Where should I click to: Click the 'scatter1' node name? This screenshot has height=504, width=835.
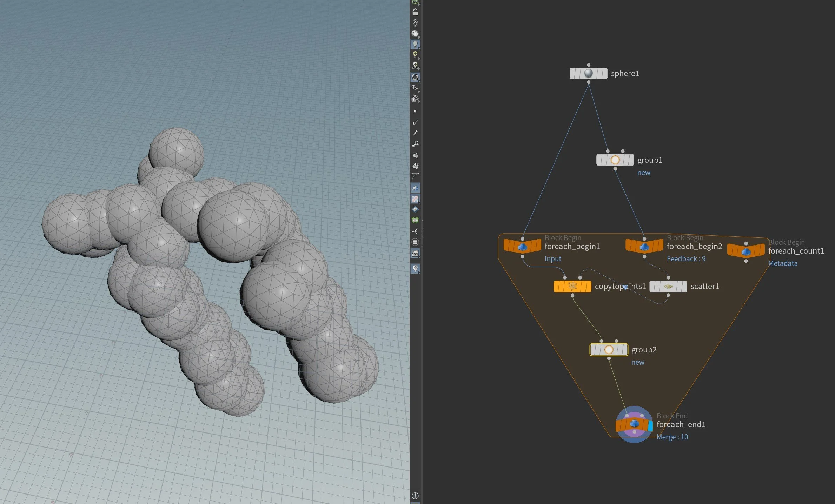click(705, 286)
